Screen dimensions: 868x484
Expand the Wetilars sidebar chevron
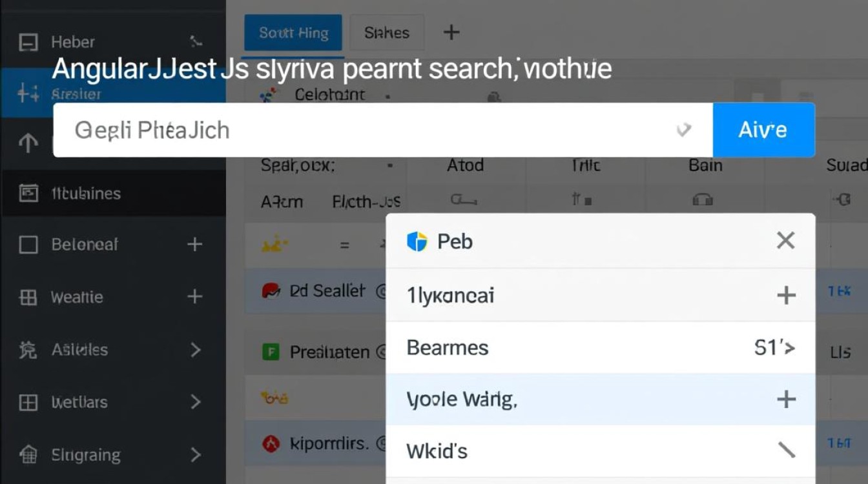point(195,403)
